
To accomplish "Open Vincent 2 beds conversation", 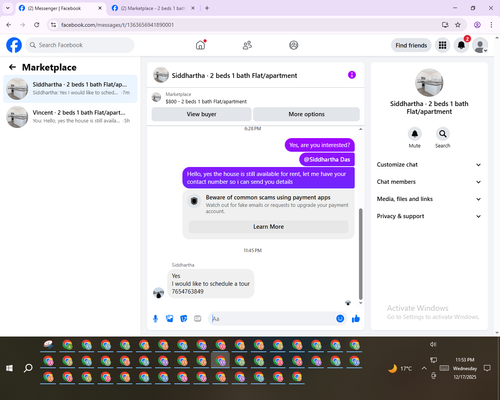I will pos(70,117).
